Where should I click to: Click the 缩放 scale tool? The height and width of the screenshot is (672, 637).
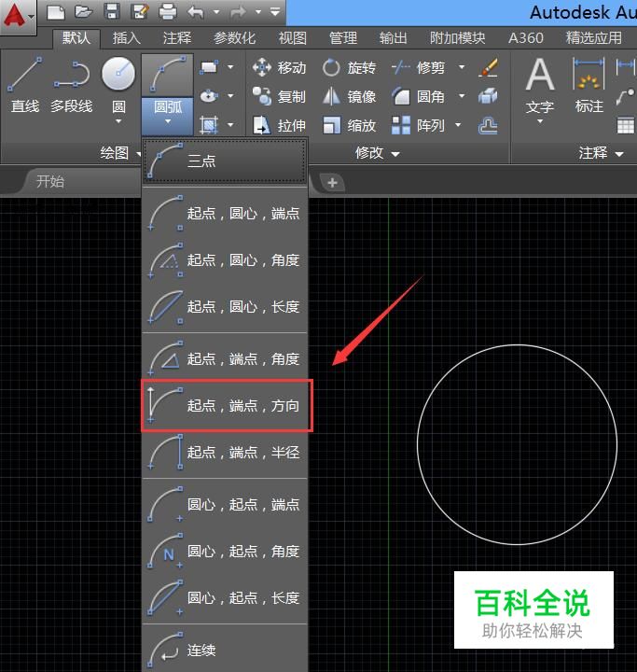(x=349, y=126)
